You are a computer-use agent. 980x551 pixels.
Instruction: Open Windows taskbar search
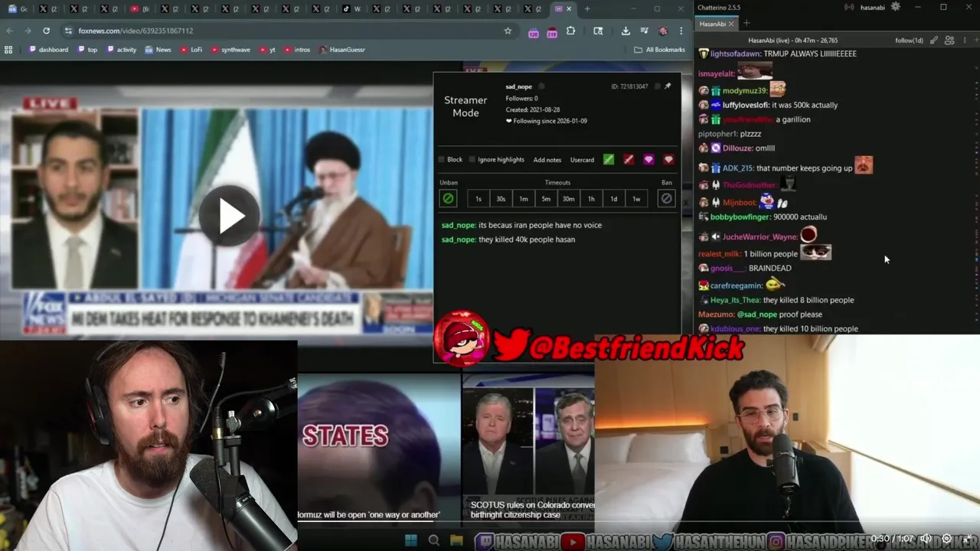[x=434, y=541]
